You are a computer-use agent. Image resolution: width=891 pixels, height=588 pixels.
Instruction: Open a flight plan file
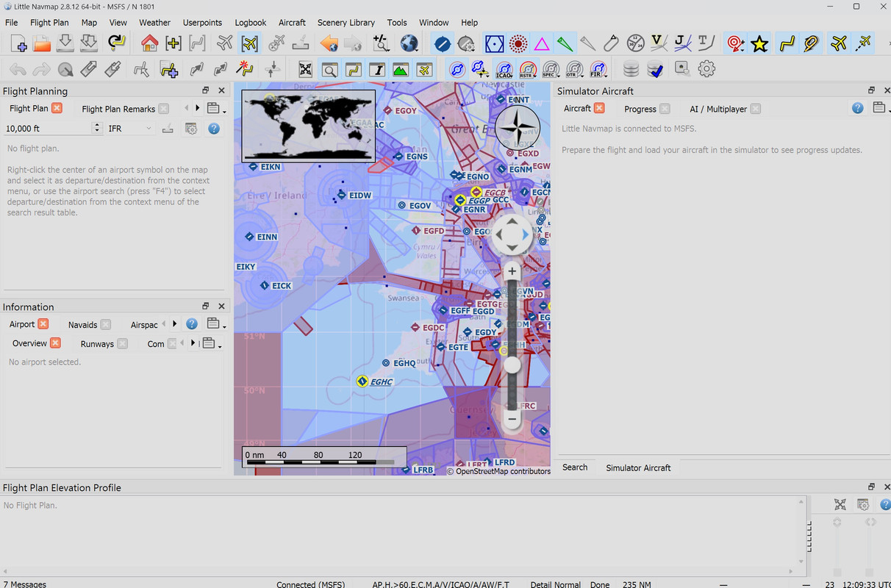42,44
